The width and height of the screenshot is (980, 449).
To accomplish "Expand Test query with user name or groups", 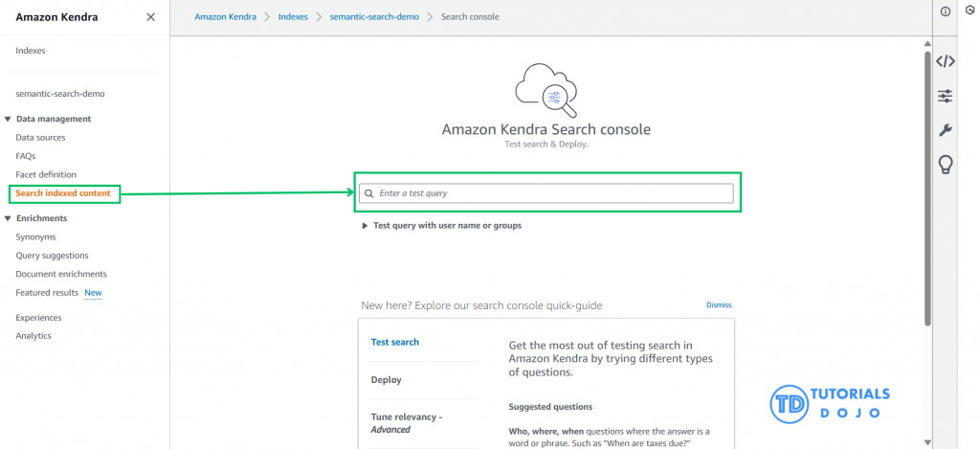I will tap(365, 226).
